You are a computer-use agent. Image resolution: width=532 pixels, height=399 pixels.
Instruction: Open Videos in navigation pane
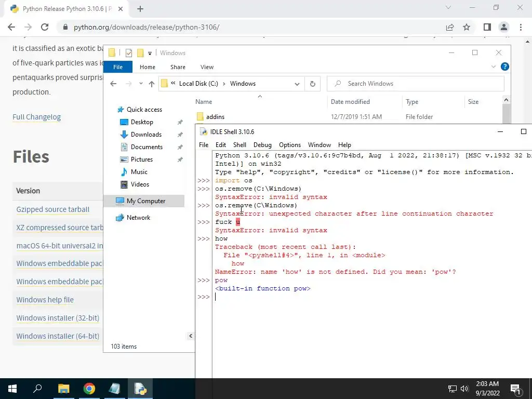click(x=140, y=184)
